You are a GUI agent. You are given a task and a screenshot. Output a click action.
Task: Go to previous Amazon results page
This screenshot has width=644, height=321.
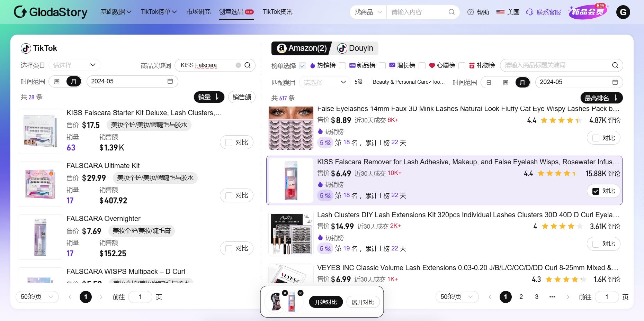click(490, 297)
